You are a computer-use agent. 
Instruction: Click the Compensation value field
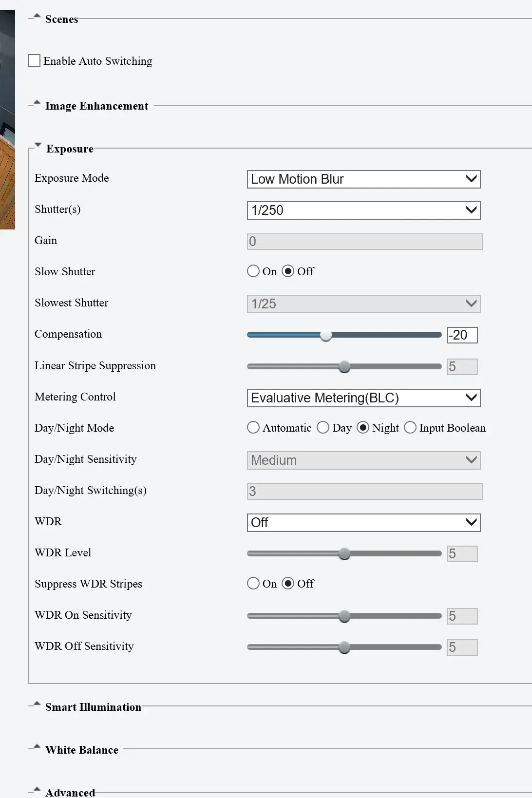pos(462,335)
